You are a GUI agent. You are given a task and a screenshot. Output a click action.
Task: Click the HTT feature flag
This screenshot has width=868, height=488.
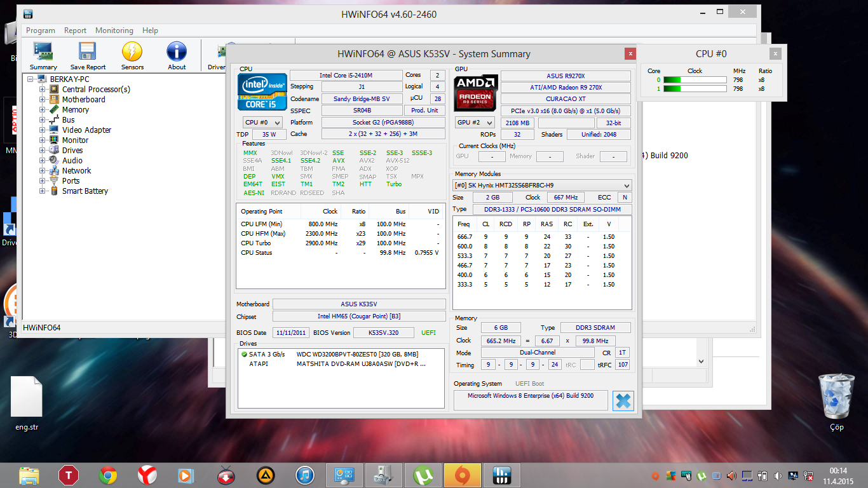click(365, 184)
